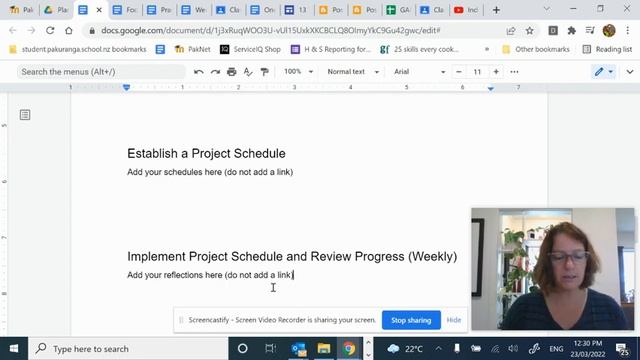Switch to the Drive Pla tab

point(56,10)
